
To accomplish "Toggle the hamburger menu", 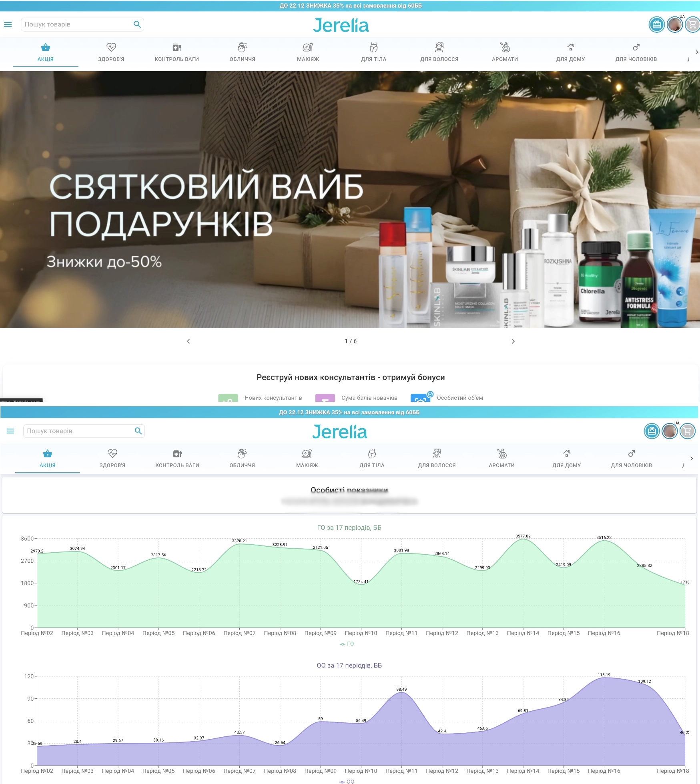I will click(8, 24).
